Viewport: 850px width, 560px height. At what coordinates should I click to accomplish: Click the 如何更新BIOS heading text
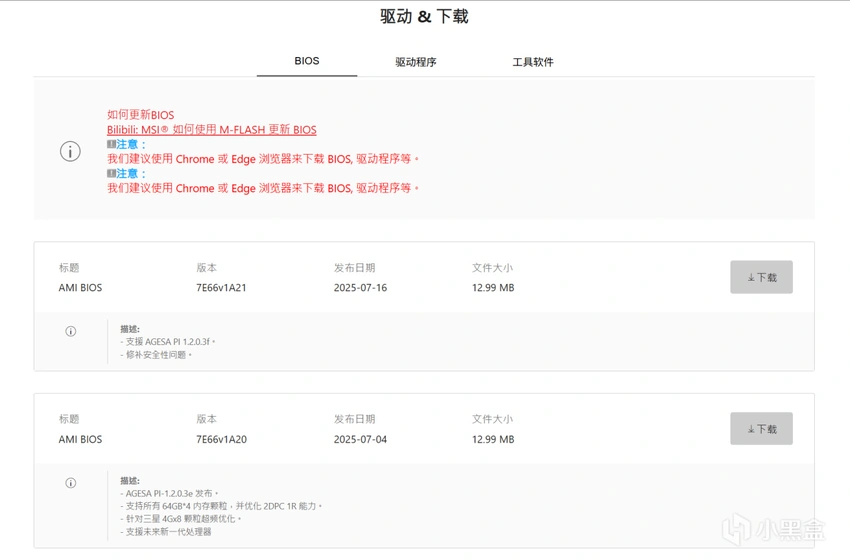coord(140,115)
